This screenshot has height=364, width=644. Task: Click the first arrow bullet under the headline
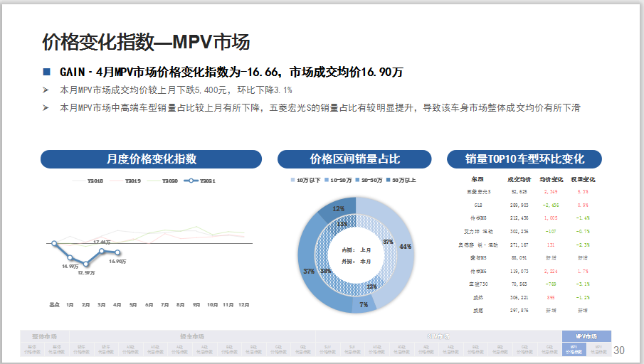pos(46,90)
